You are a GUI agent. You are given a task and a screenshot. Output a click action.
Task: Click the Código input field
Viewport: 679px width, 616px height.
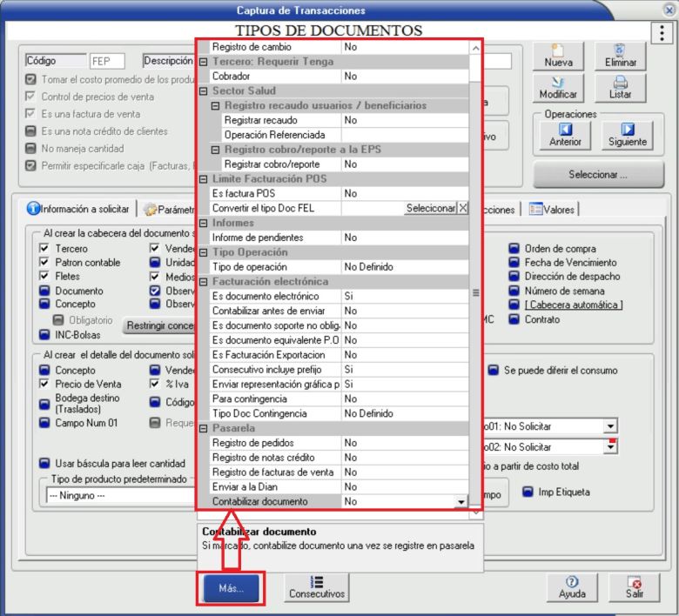pyautogui.click(x=107, y=62)
